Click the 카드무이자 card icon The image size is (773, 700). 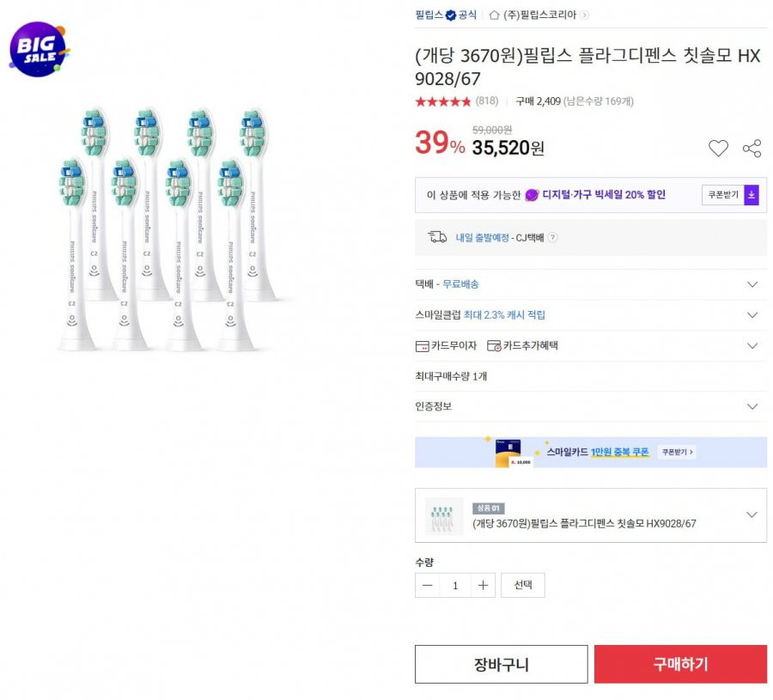click(422, 346)
